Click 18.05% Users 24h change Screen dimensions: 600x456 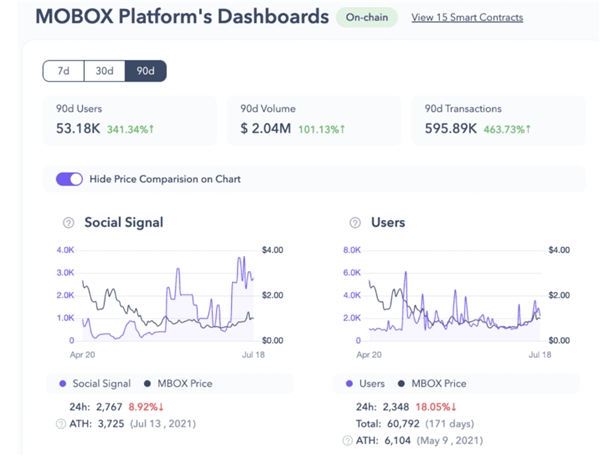point(436,407)
